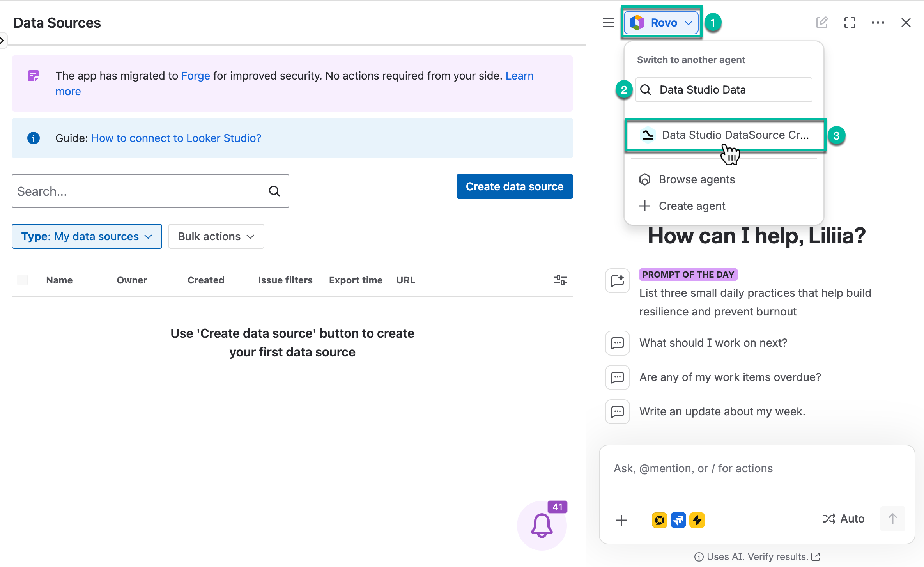This screenshot has height=567, width=924.
Task: Start a new chat with the edit icon
Action: click(x=822, y=23)
